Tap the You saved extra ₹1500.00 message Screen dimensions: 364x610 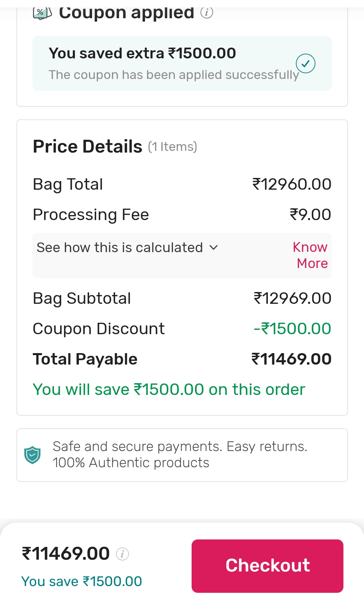point(142,53)
